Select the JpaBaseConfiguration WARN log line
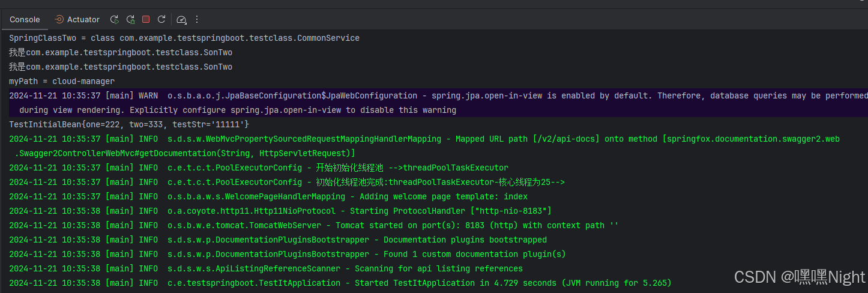 coord(438,95)
